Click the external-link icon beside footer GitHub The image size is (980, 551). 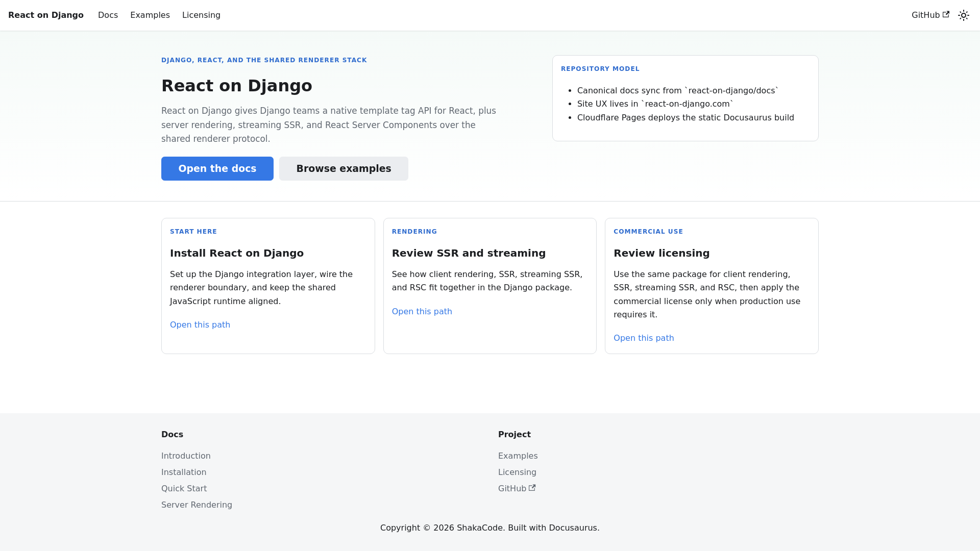pos(532,488)
